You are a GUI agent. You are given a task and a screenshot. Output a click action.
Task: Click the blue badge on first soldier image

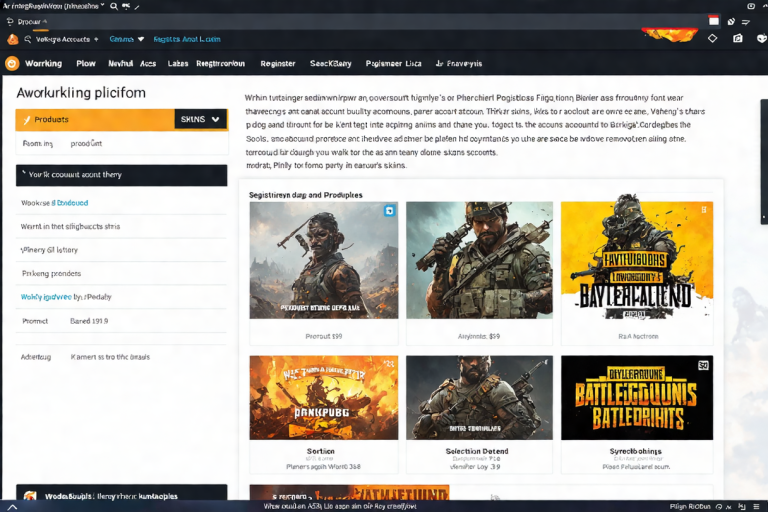(389, 211)
